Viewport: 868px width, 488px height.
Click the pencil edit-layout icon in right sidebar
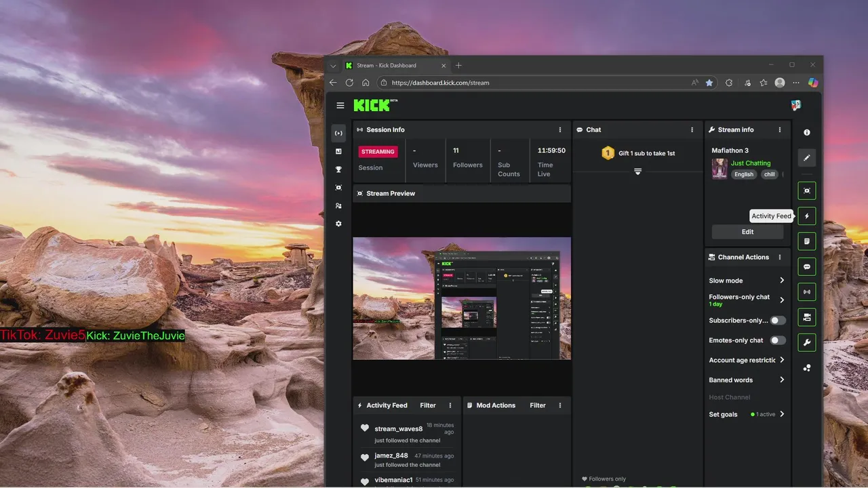pos(807,158)
